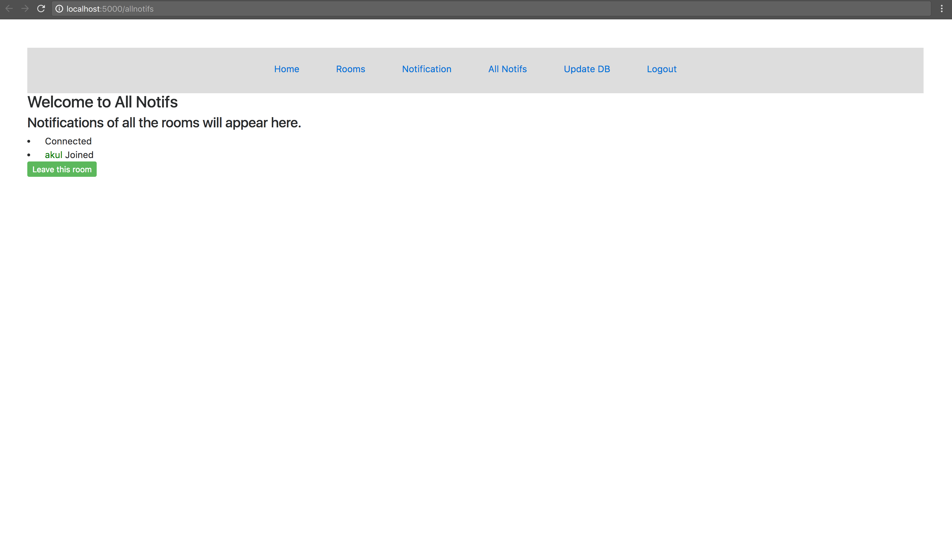Viewport: 952px width, 560px height.
Task: Open the Notification nav link
Action: point(427,69)
